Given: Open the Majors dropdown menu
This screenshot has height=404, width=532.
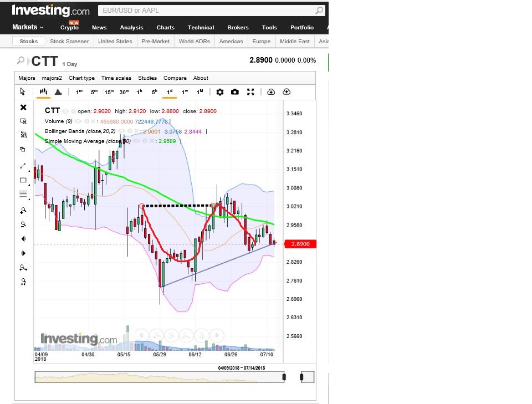Looking at the screenshot, I should [x=27, y=78].
